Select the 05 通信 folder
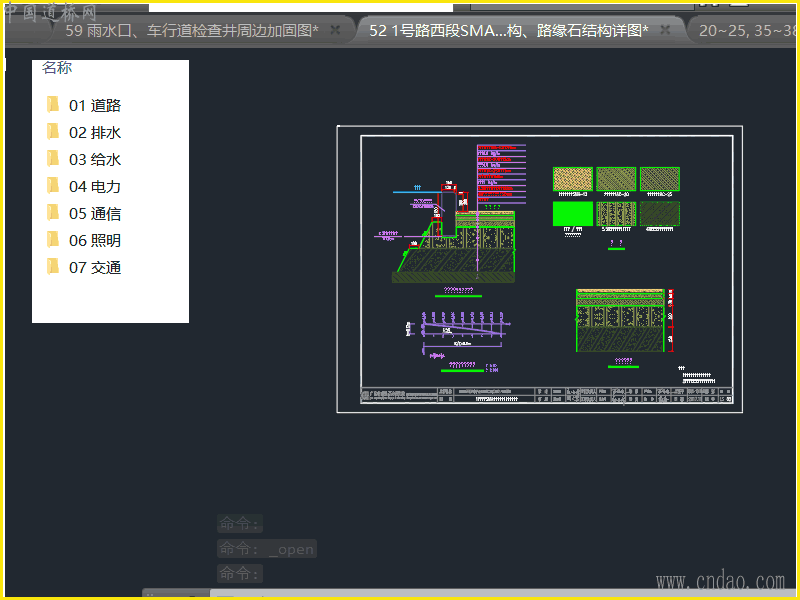The height and width of the screenshot is (600, 800). (94, 213)
